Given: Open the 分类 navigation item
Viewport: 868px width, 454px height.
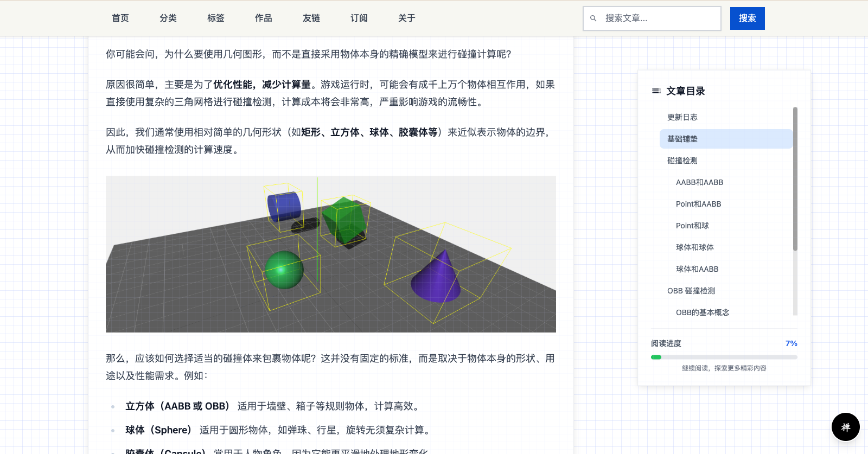Looking at the screenshot, I should click(168, 18).
